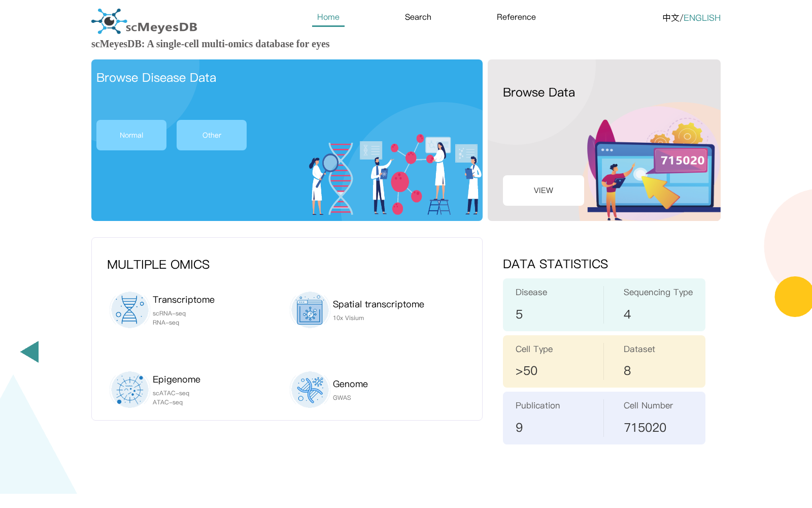The image size is (812, 508).
Task: Click the MULTIPLE OMICS heading
Action: click(x=158, y=265)
